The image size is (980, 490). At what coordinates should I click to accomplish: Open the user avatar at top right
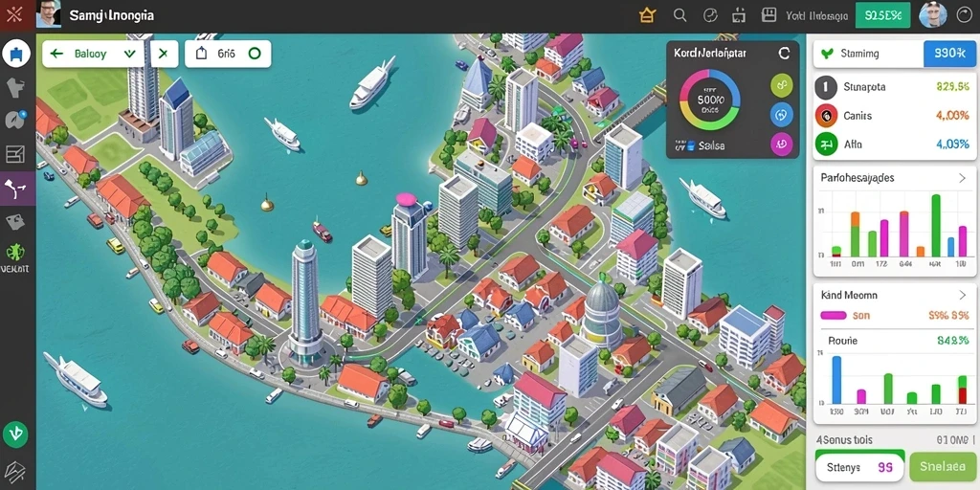pos(932,15)
